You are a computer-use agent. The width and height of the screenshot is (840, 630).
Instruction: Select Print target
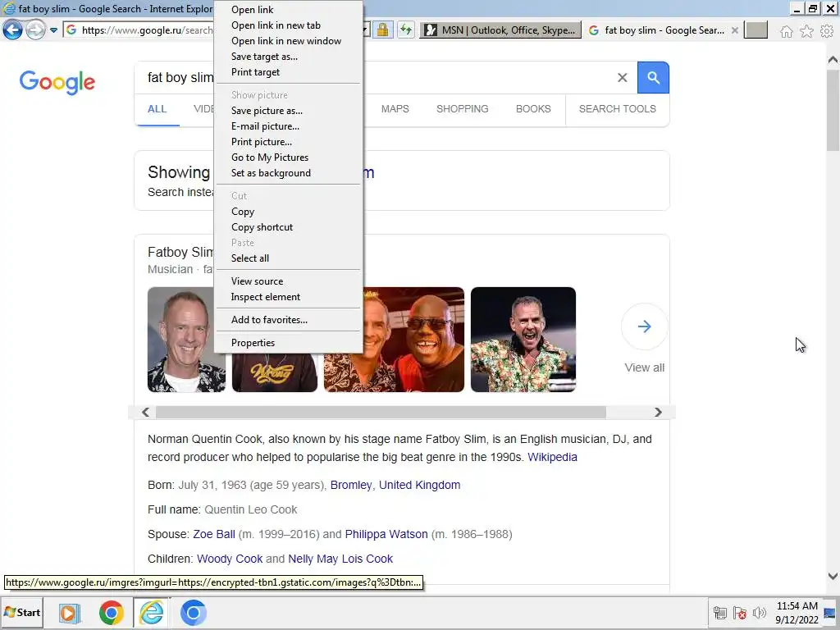point(288,72)
